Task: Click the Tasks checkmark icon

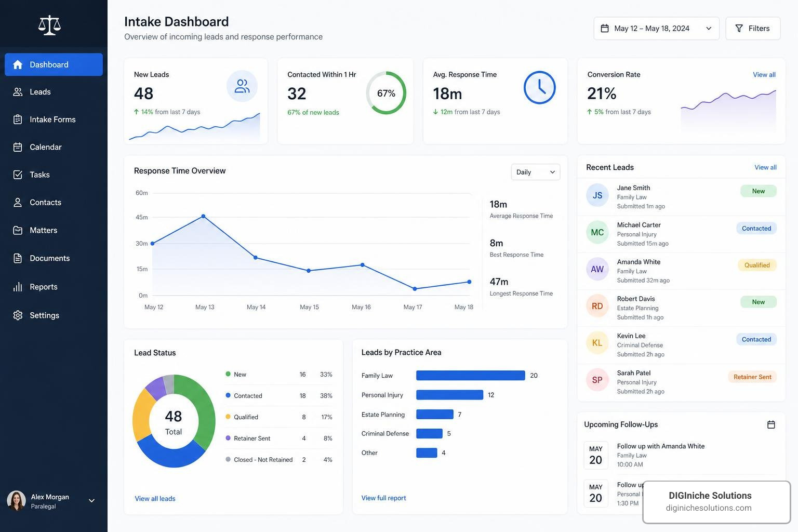Action: click(18, 175)
